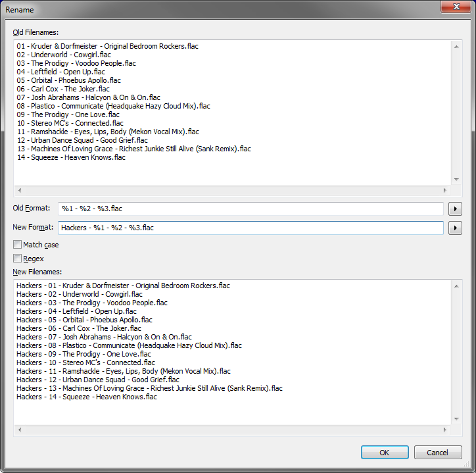Select new filename 'Hackers - 11 - Ramshackle'

(x=124, y=371)
